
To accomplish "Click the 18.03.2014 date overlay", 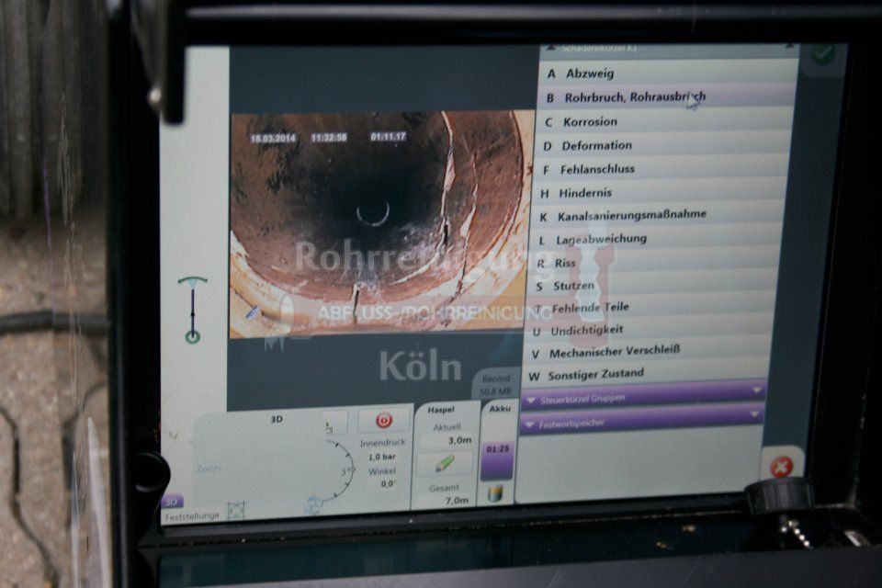I will pyautogui.click(x=273, y=138).
